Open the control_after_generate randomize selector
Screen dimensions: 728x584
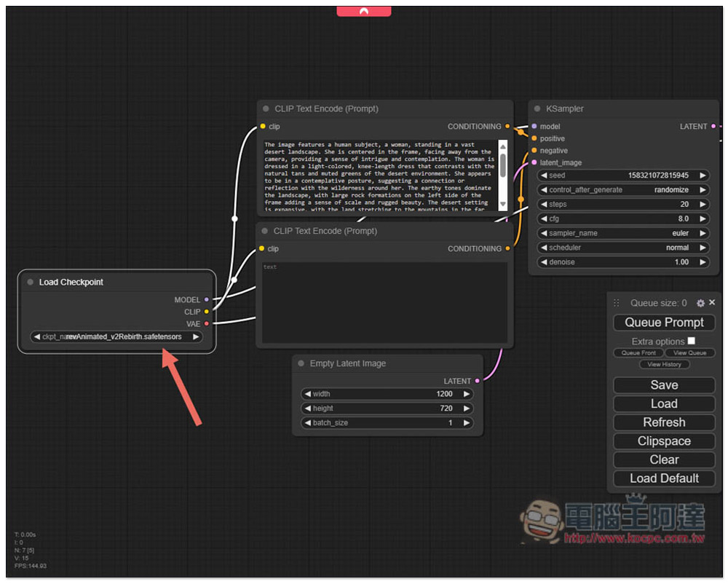click(623, 190)
